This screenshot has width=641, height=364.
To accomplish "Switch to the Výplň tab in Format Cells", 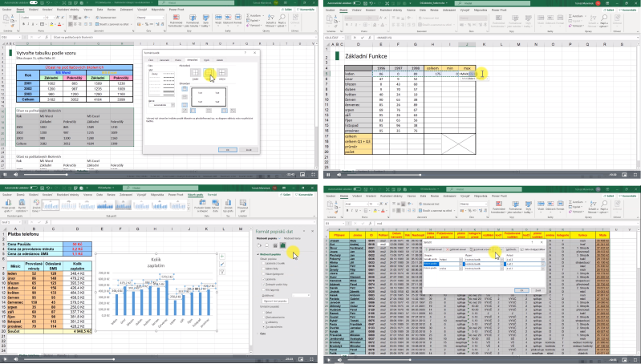I will (206, 60).
